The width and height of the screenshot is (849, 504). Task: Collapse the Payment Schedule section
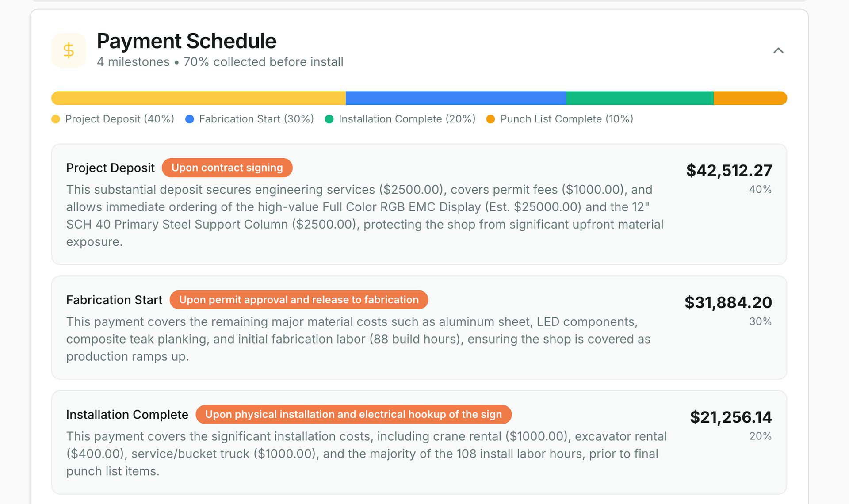pyautogui.click(x=779, y=50)
